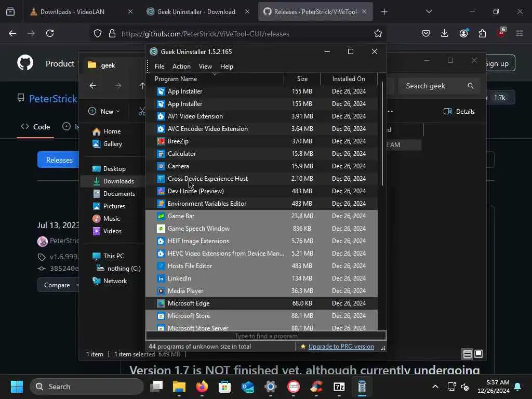
Task: Open the GitHub Code tab
Action: pyautogui.click(x=35, y=127)
